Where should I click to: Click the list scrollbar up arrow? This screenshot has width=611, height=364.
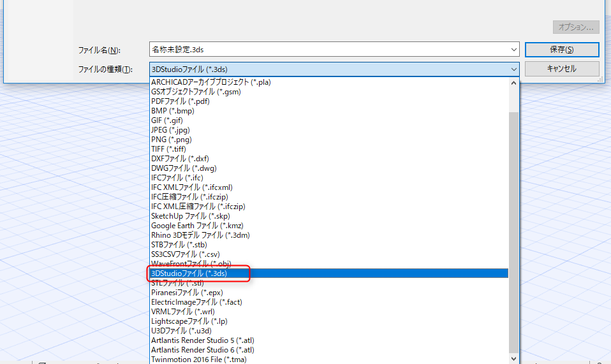point(513,83)
